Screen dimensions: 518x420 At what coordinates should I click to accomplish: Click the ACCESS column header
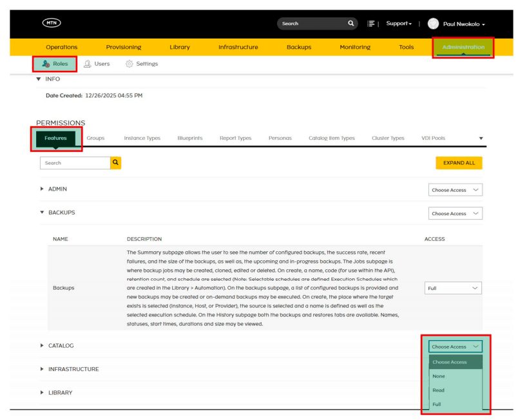pyautogui.click(x=434, y=239)
